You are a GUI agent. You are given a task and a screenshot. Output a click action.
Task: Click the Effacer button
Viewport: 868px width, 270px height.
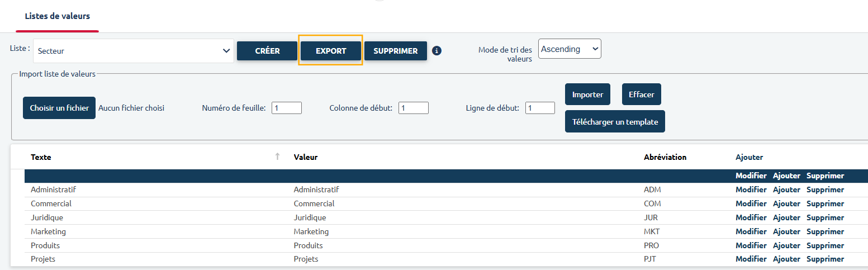coord(641,94)
